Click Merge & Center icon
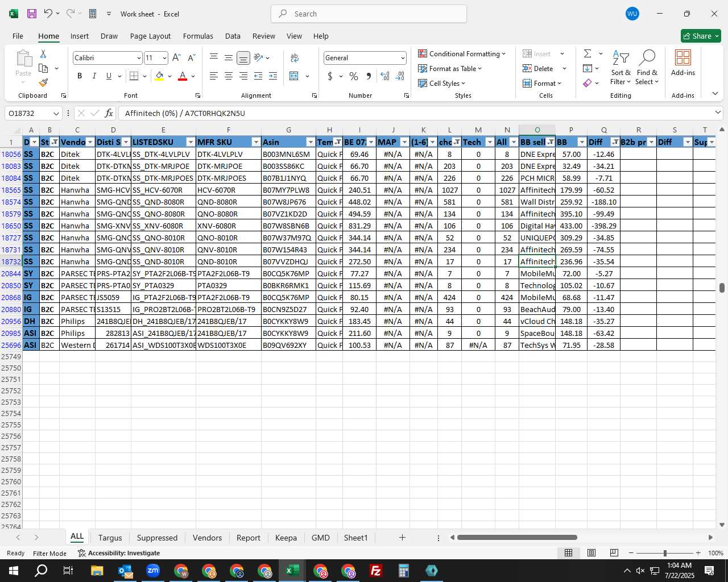Viewport: 728px width, 582px height. (x=294, y=76)
